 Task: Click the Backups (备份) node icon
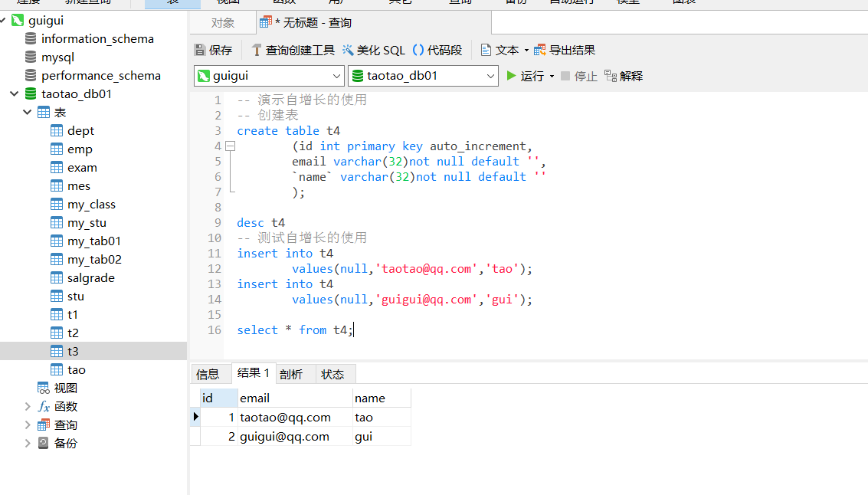pos(43,443)
